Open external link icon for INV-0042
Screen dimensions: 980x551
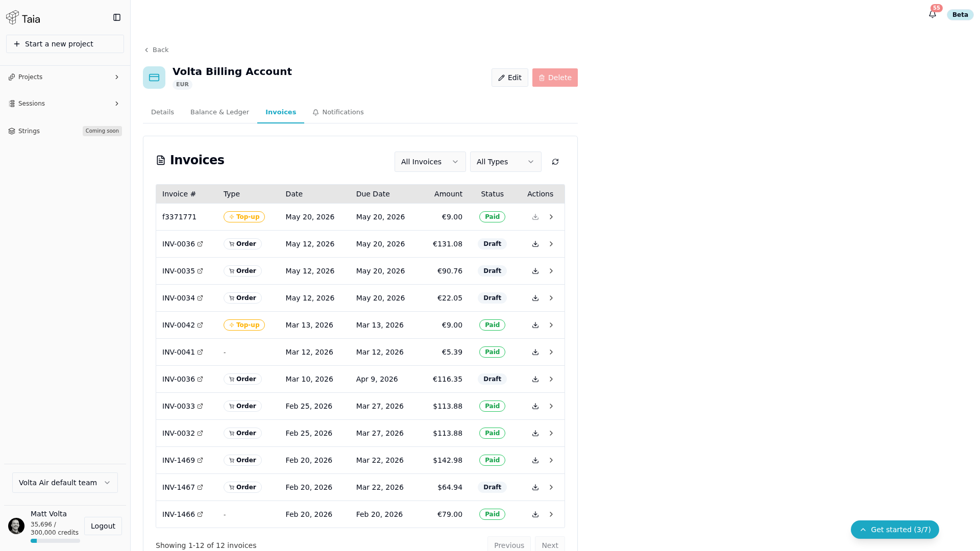[x=200, y=325]
